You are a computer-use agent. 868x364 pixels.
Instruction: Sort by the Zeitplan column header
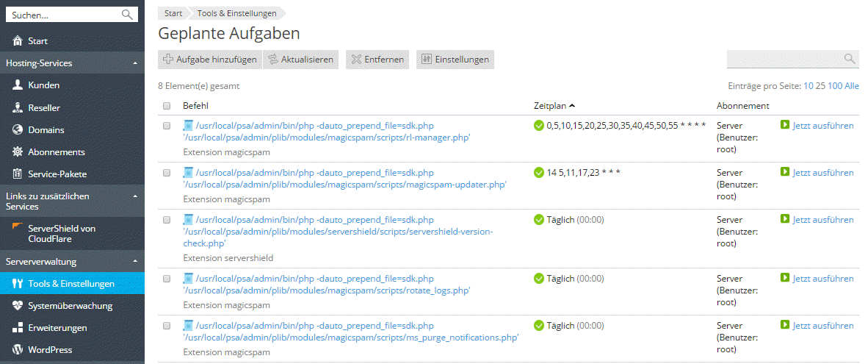tap(554, 105)
